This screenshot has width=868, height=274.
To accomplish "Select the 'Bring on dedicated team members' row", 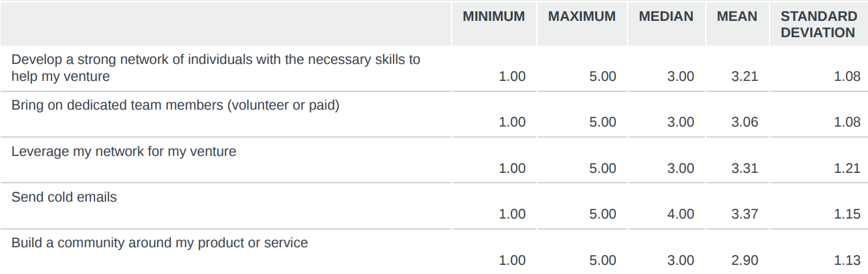I will tap(175, 105).
